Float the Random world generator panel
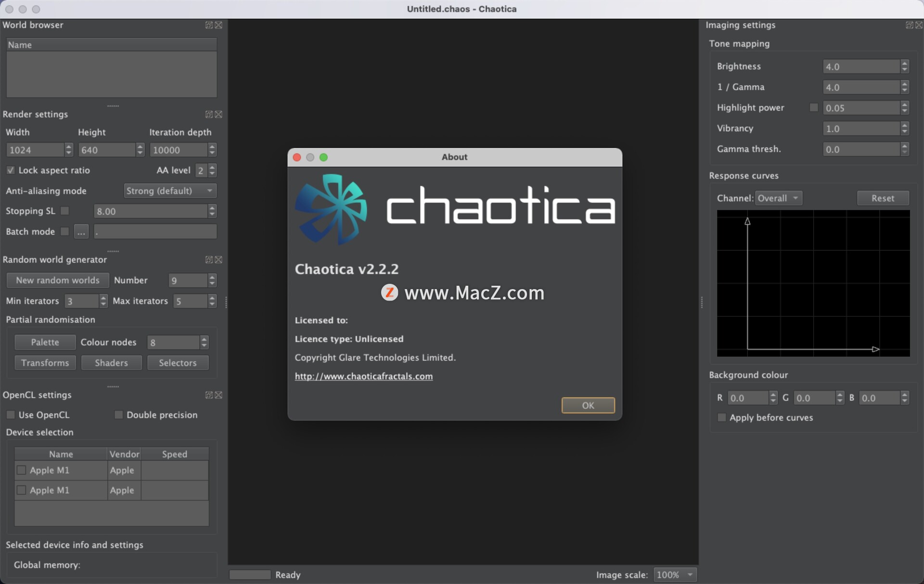This screenshot has height=584, width=924. tap(209, 260)
